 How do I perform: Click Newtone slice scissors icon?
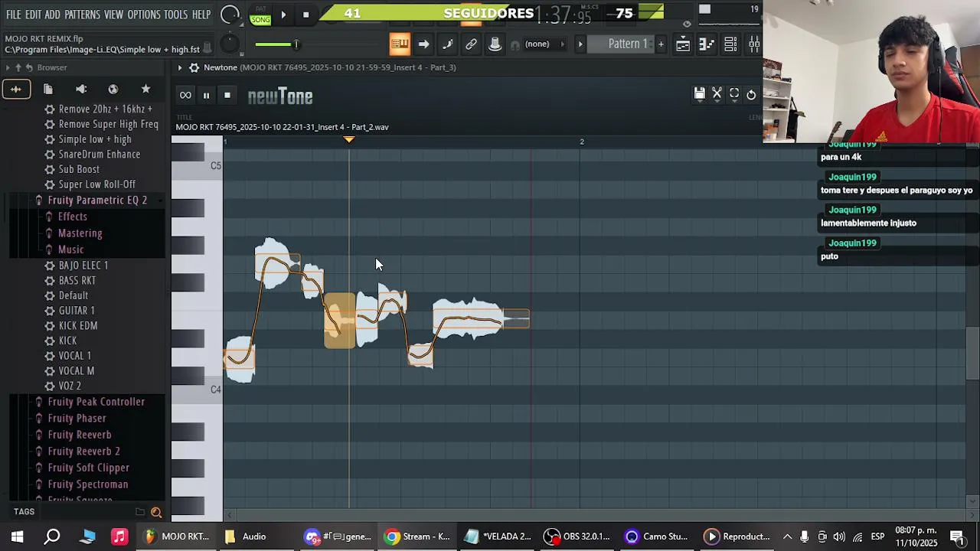point(717,94)
